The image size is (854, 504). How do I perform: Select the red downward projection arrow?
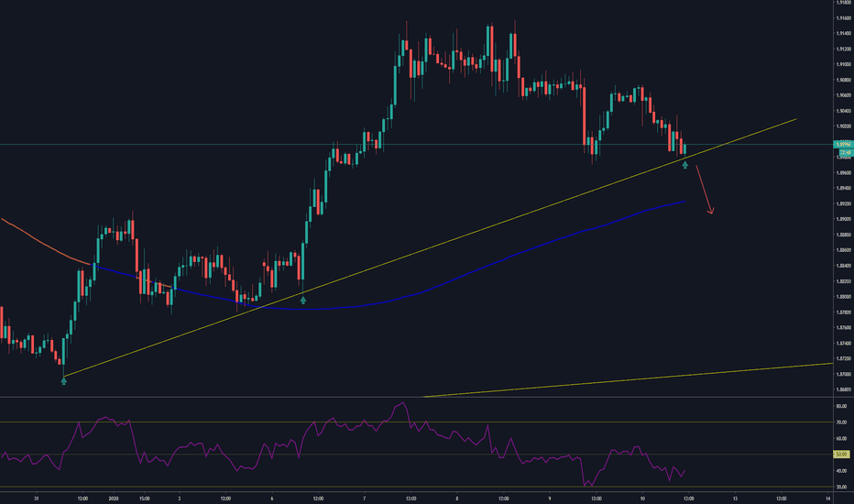click(x=706, y=194)
